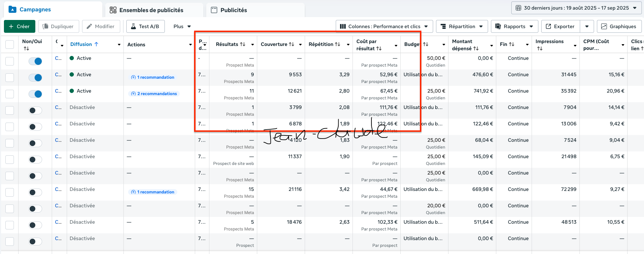
Task: Turn on toggle of campaign with 669,98 € spent
Action: (x=35, y=192)
